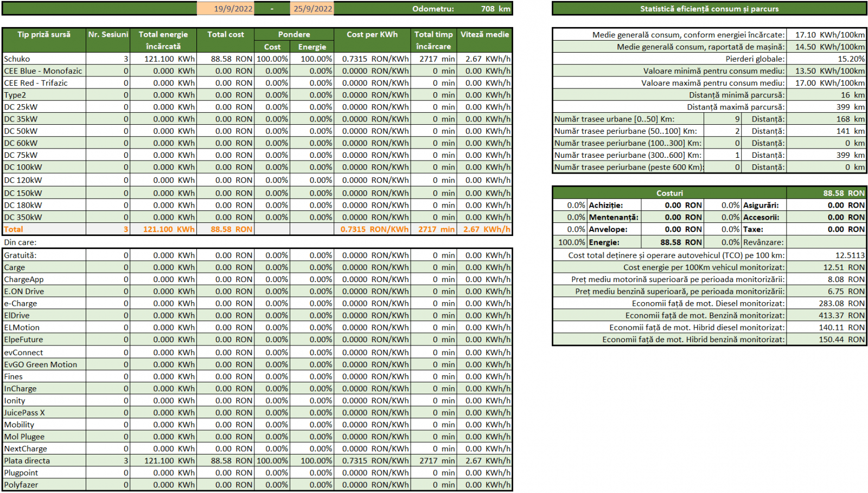
Task: Click the 'Statistică eficiență consum și parcurs' title
Action: pos(709,9)
